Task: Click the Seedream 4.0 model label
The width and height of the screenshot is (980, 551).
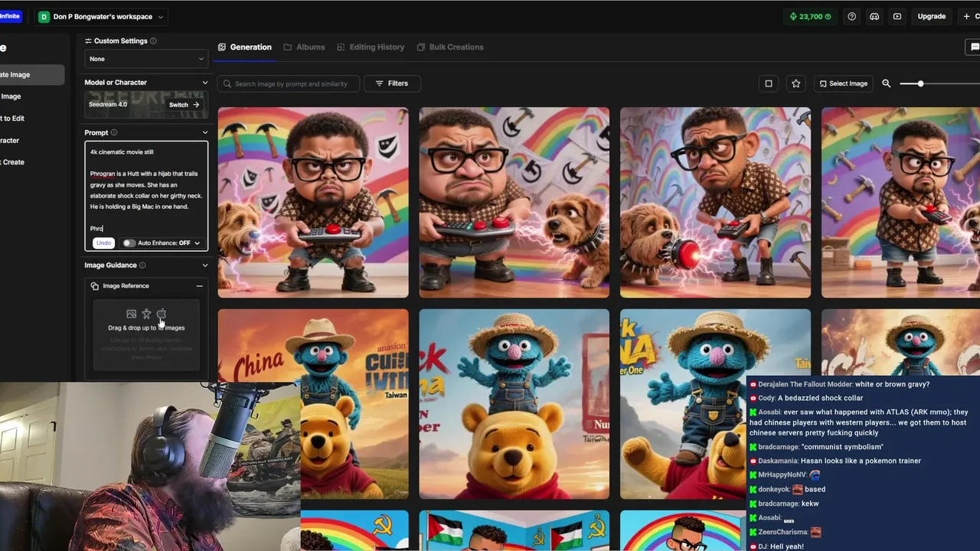Action: (x=108, y=104)
